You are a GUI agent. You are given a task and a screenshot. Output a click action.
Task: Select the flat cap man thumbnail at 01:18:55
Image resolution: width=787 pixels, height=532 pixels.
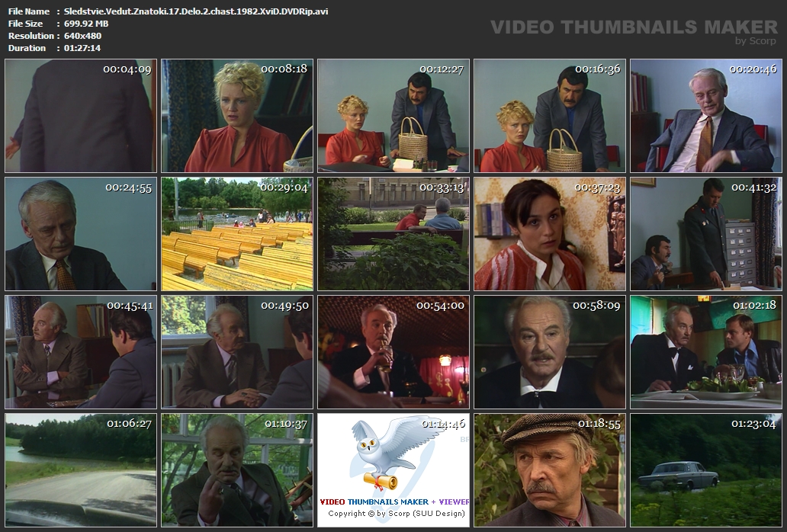(549, 470)
